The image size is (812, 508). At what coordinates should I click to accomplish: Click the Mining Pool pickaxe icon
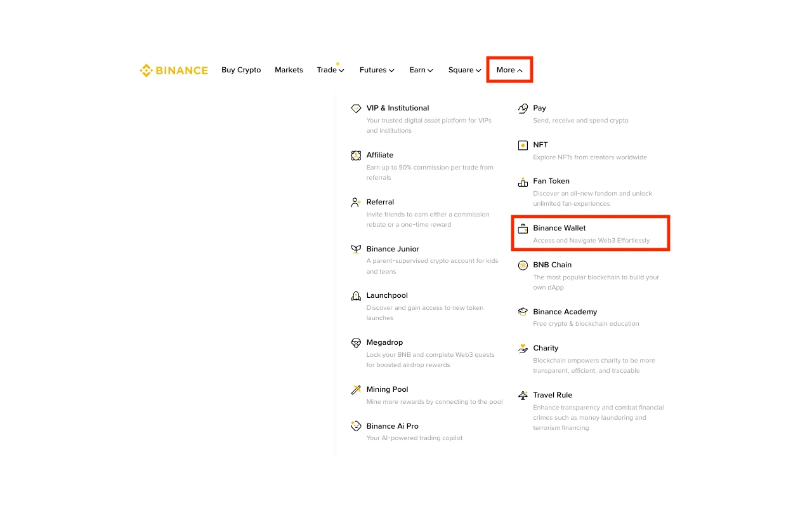tap(356, 390)
